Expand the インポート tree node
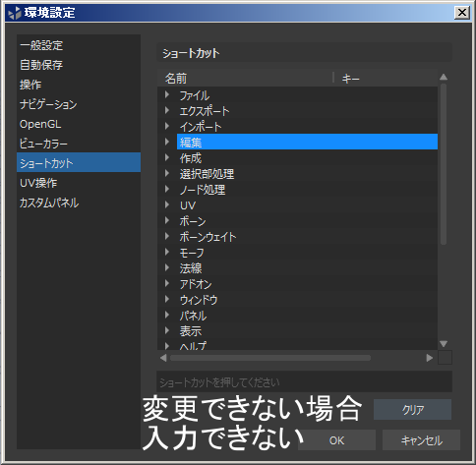Screen dimensions: 476x465 [x=167, y=126]
